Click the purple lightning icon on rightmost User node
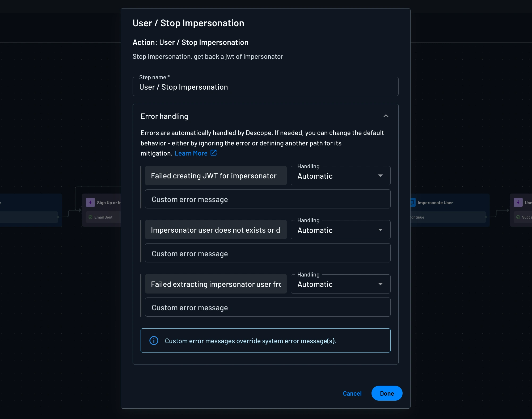 [518, 202]
